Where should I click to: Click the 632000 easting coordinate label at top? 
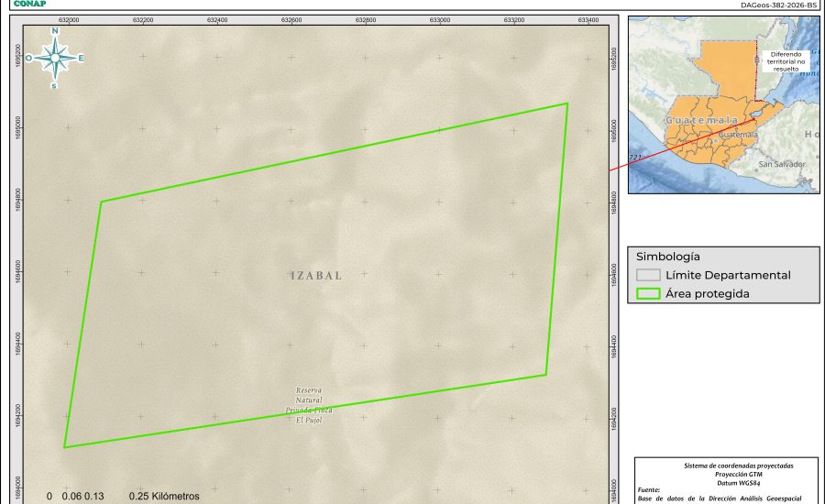[x=68, y=19]
